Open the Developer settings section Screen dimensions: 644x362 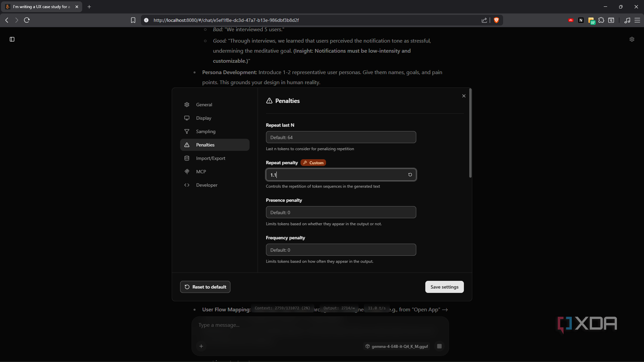click(215, 185)
